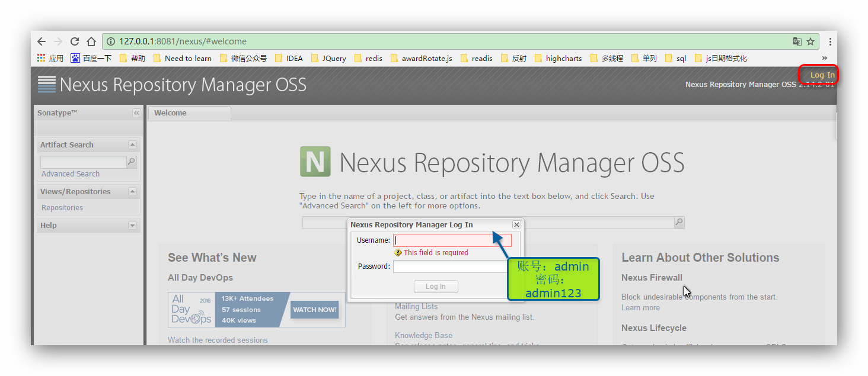Open the Knowledge Base link
The height and width of the screenshot is (376, 868).
(423, 336)
